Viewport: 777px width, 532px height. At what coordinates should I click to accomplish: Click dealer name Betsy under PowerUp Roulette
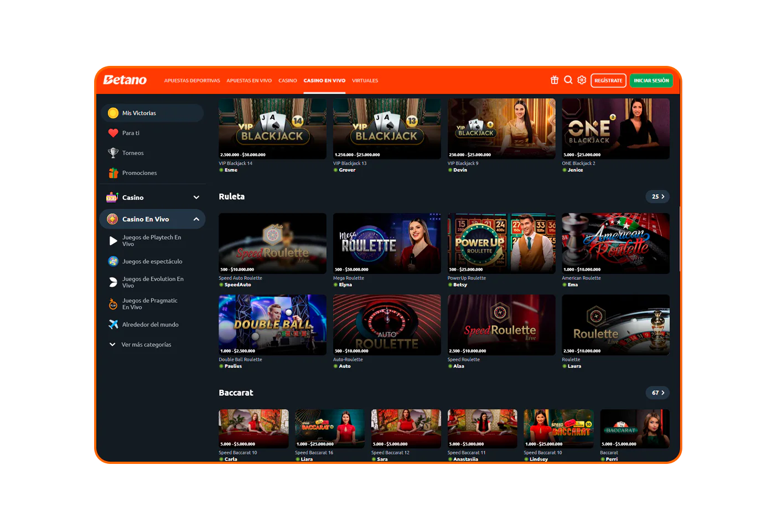pyautogui.click(x=460, y=285)
